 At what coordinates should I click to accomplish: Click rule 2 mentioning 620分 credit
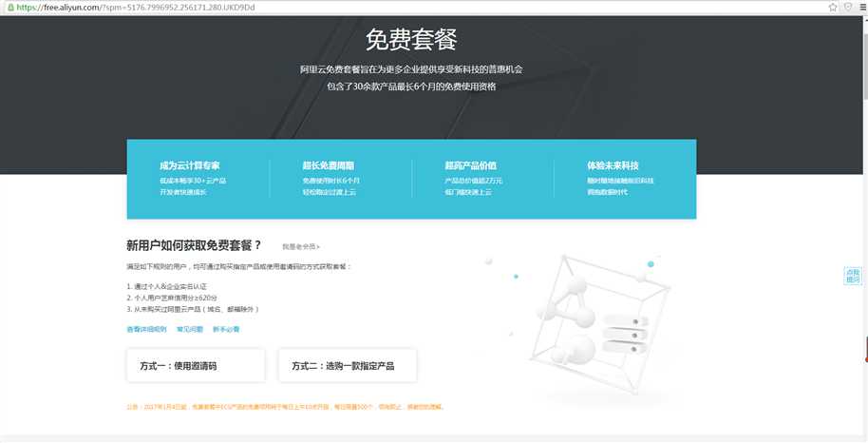[172, 298]
